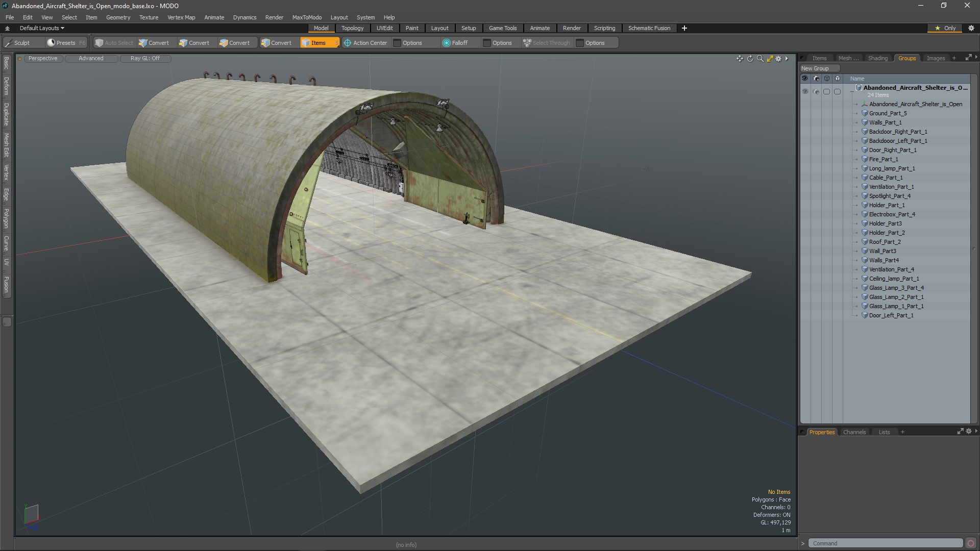The width and height of the screenshot is (980, 551).
Task: Click the render camera column header icon
Action: [x=816, y=79]
